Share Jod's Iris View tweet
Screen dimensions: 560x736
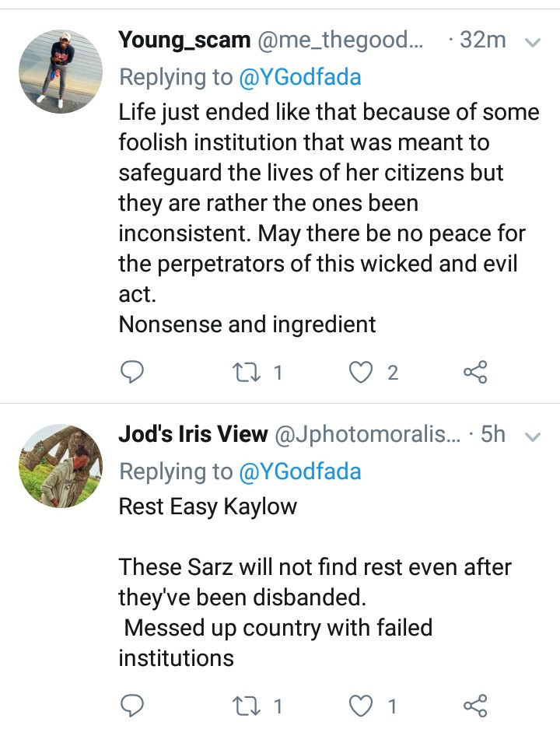(475, 706)
